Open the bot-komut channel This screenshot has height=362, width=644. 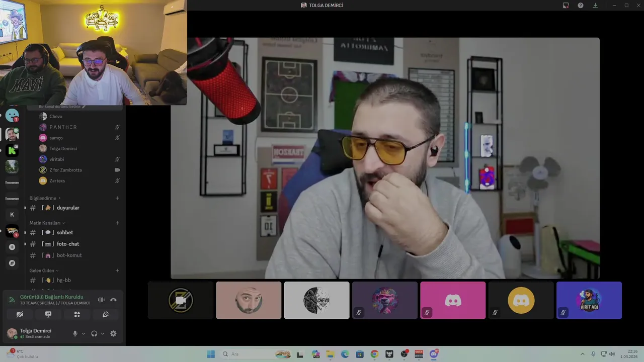click(x=75, y=255)
